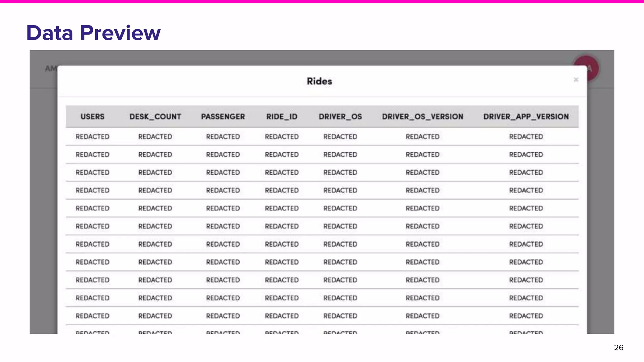The height and width of the screenshot is (362, 644).
Task: Click the RIDE_ID column header
Action: pyautogui.click(x=282, y=117)
